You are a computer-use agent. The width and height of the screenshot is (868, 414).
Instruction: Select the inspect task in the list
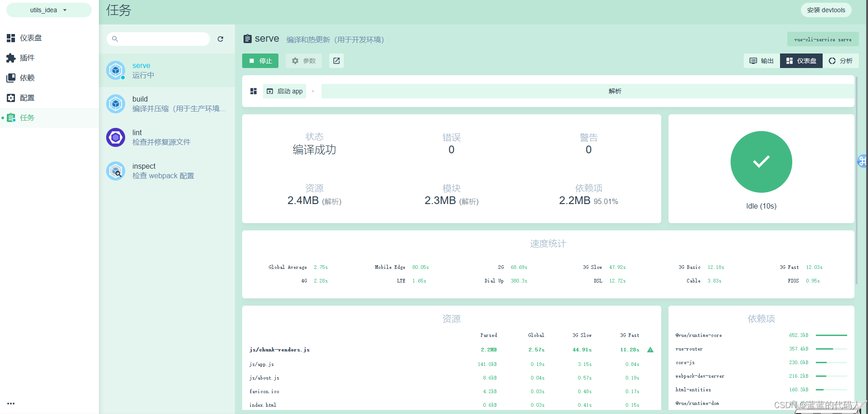coord(167,171)
